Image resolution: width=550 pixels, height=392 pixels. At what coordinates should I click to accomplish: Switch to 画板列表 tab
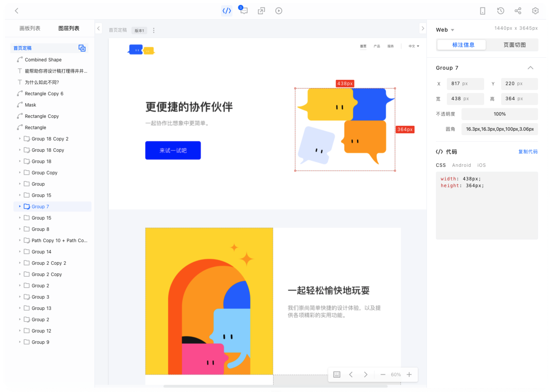[x=30, y=29]
